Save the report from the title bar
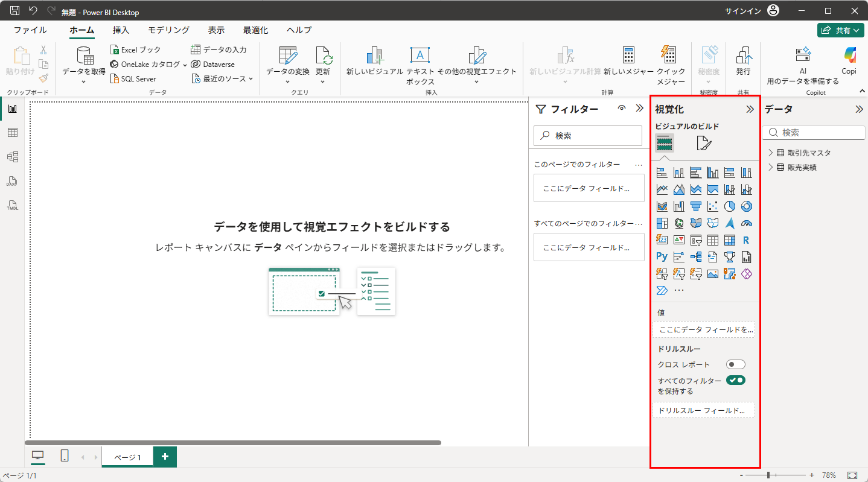 [15, 11]
